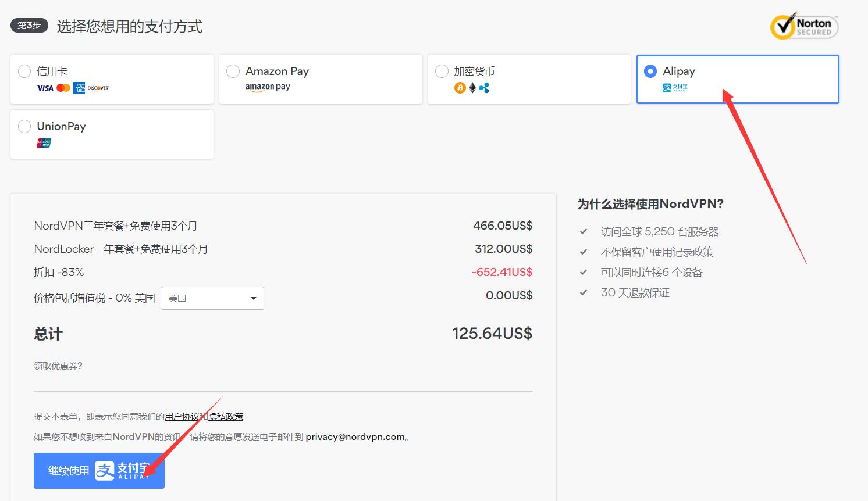Click the Ripple icon under 加密货币
This screenshot has width=868, height=501.
485,88
